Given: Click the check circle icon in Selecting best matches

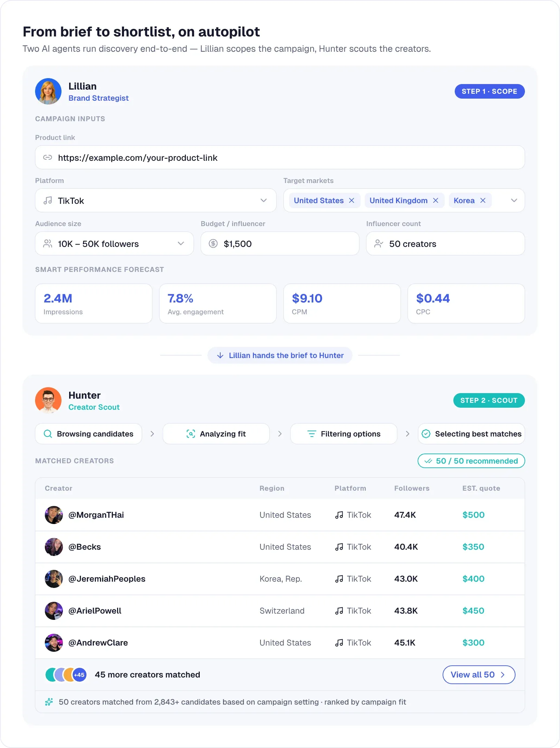Looking at the screenshot, I should tap(426, 434).
